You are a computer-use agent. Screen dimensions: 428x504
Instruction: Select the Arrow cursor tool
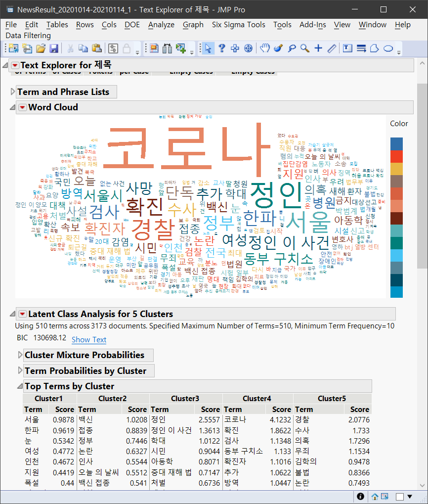tap(208, 48)
